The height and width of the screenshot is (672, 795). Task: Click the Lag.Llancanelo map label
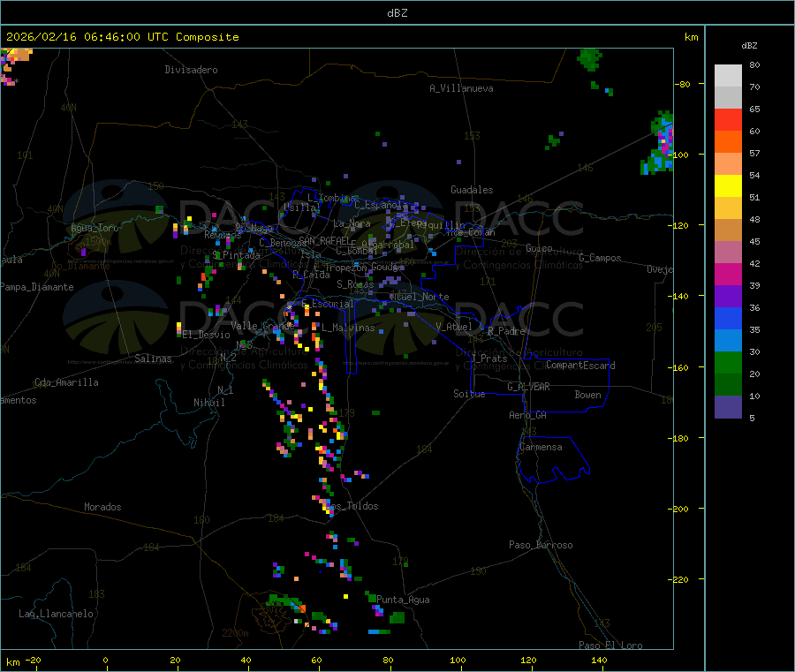56,614
